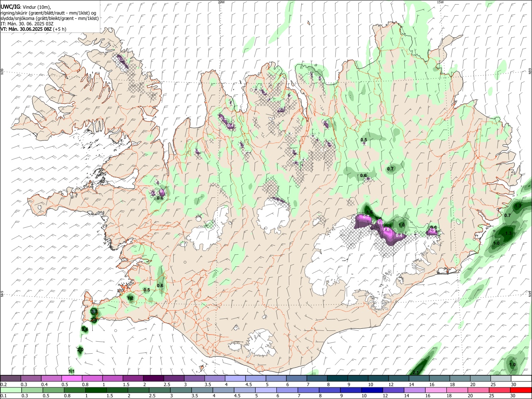Click the "0.4" legend scale label
The width and height of the screenshot is (532, 399).
[x=45, y=384]
